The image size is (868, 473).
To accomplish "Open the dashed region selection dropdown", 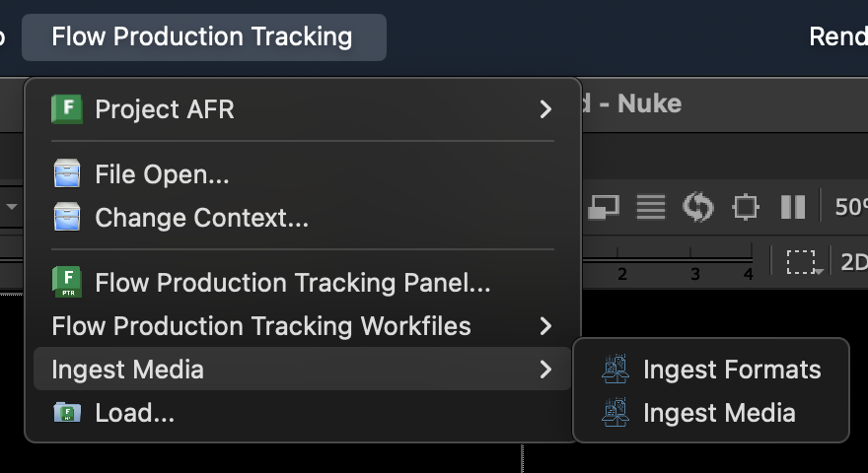I will 803,262.
